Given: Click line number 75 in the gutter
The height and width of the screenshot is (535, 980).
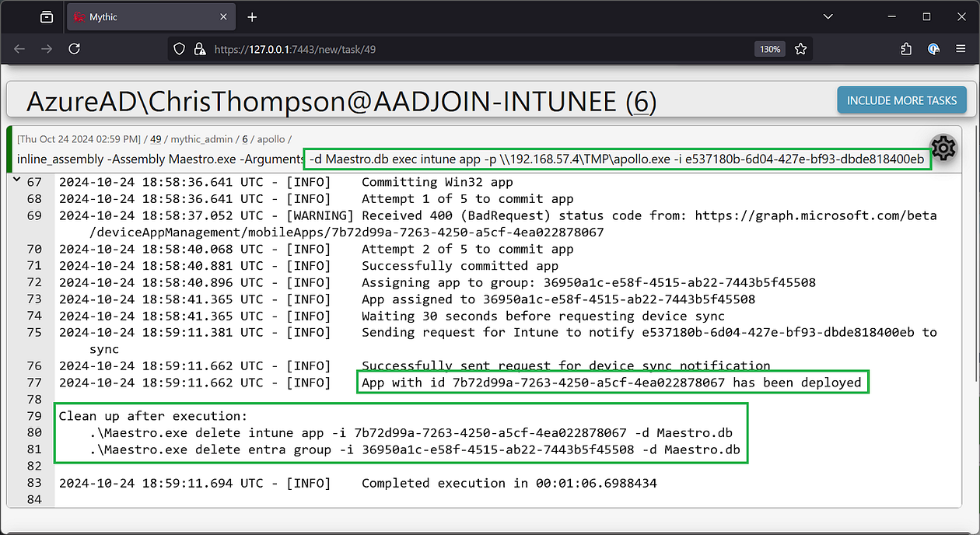Looking at the screenshot, I should coord(34,333).
